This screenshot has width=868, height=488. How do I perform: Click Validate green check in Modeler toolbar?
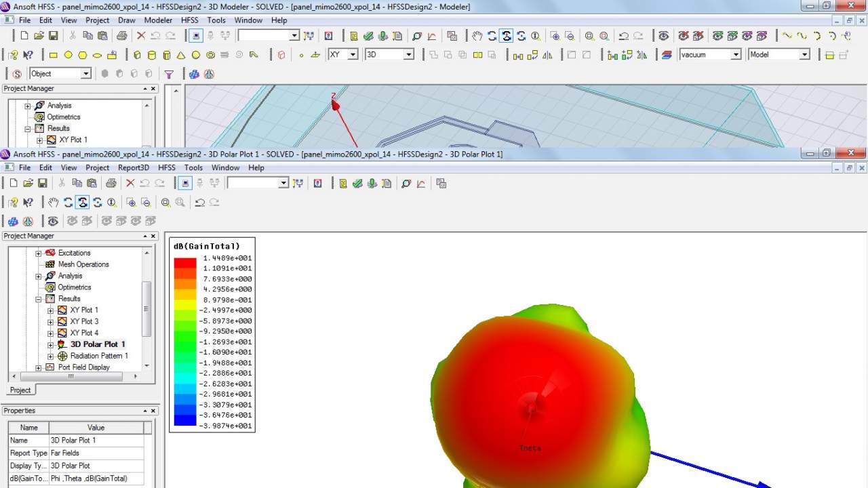(368, 36)
